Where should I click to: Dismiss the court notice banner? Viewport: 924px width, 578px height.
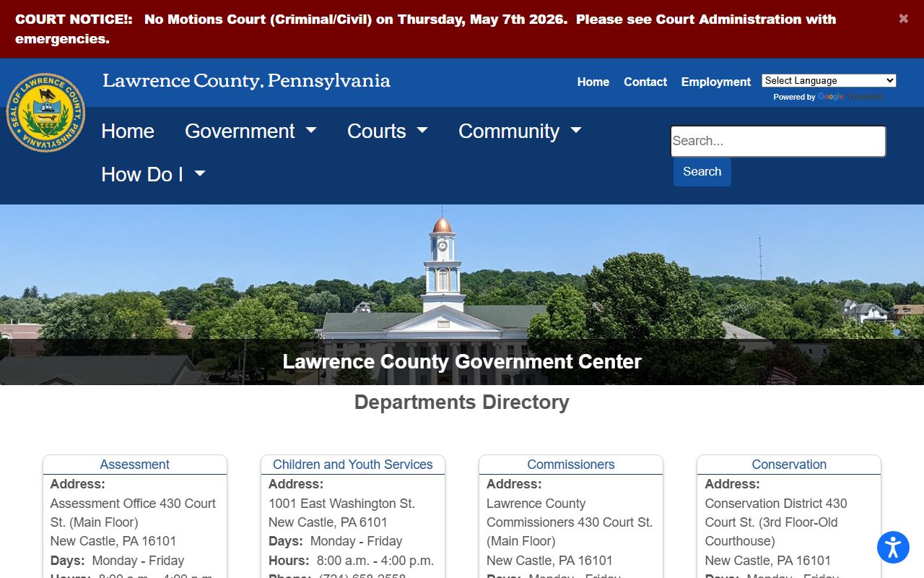[x=903, y=19]
